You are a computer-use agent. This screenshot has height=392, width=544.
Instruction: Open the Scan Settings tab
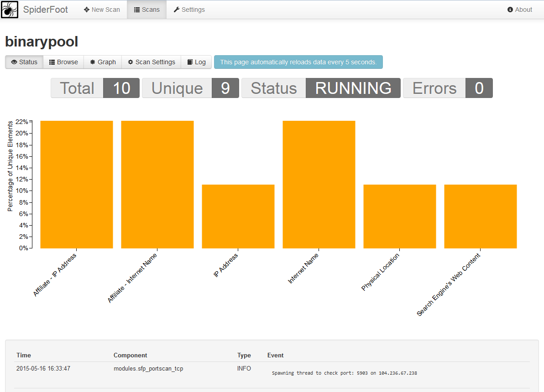[151, 62]
